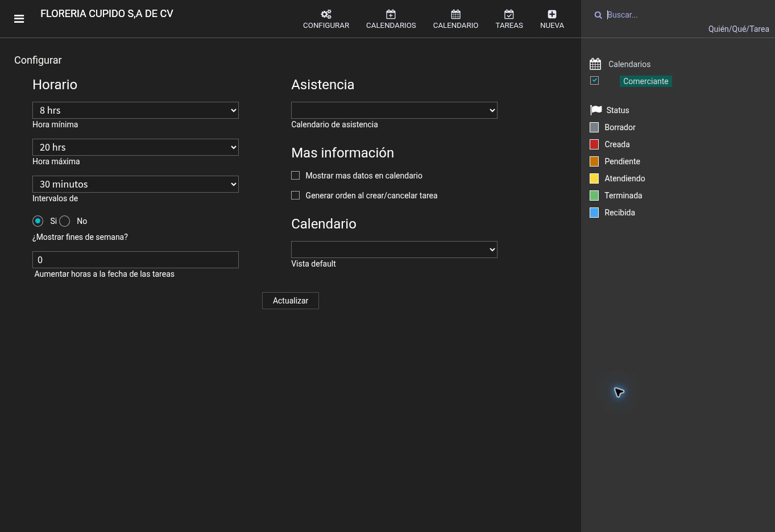Click the Asistencia section heading
Screen dimensions: 775x532
tap(322, 85)
